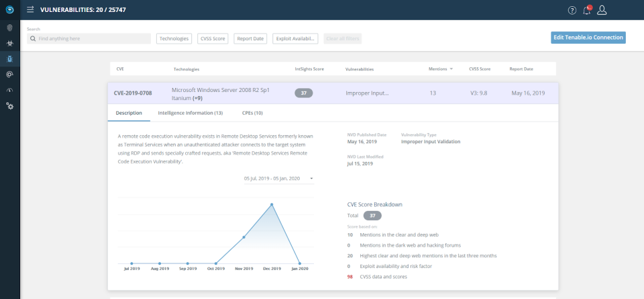The height and width of the screenshot is (299, 644).
Task: Click the Nov 2019 chart point
Action: click(244, 237)
